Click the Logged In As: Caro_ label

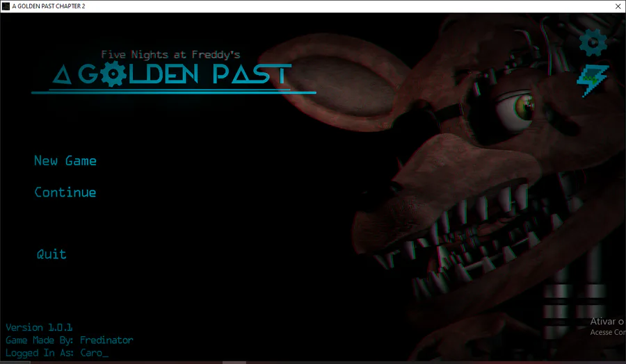57,353
